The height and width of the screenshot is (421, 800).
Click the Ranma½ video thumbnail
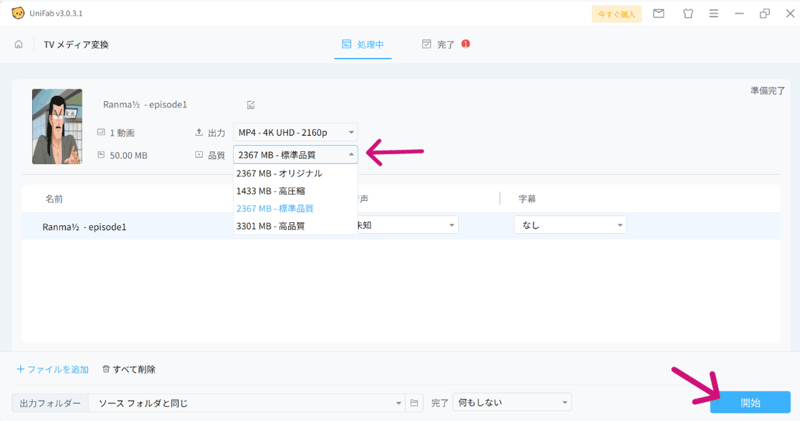pos(57,126)
